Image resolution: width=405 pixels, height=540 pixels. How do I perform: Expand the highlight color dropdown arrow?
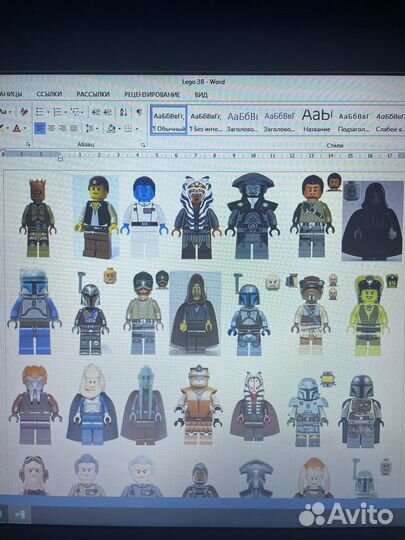[7, 129]
